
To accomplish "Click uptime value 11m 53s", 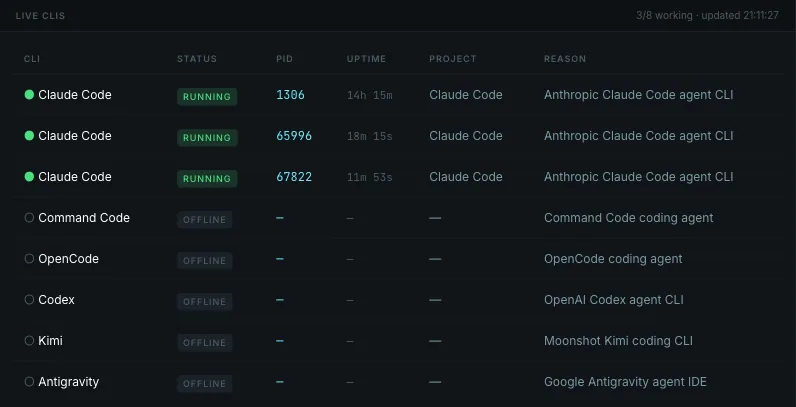I will (x=370, y=178).
